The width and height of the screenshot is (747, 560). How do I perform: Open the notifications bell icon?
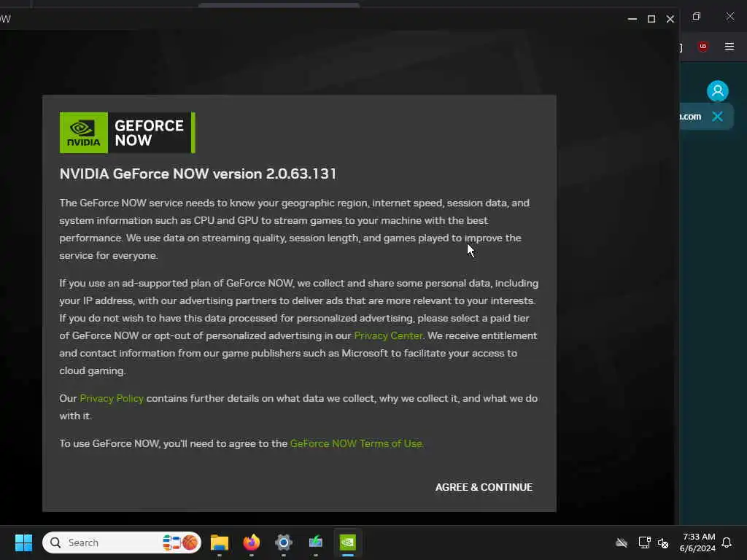coord(727,542)
